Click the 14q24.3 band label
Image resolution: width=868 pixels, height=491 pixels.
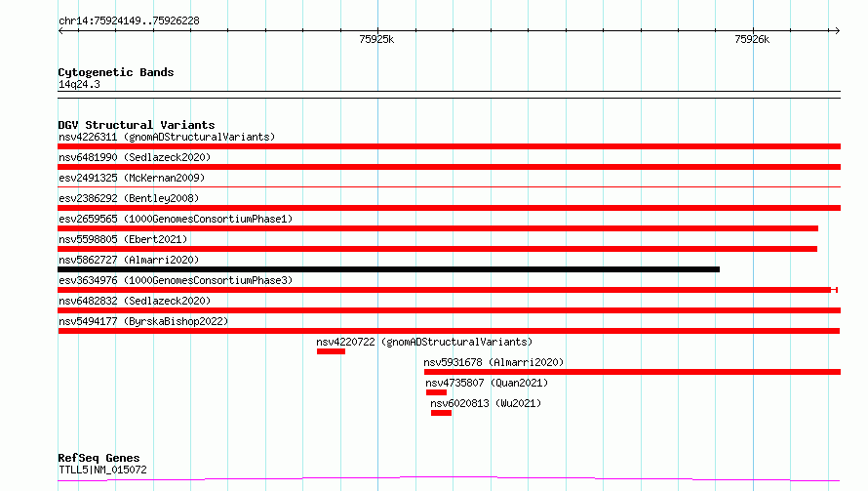[79, 84]
